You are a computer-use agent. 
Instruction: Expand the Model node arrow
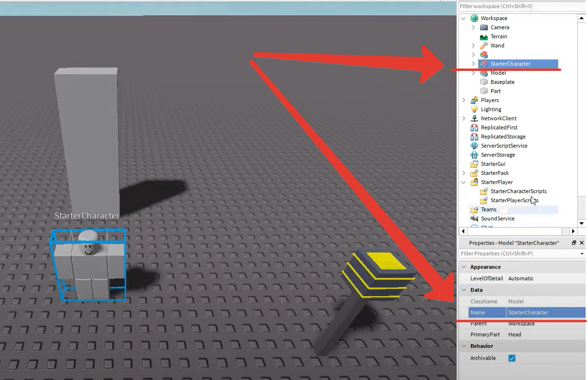coord(473,73)
